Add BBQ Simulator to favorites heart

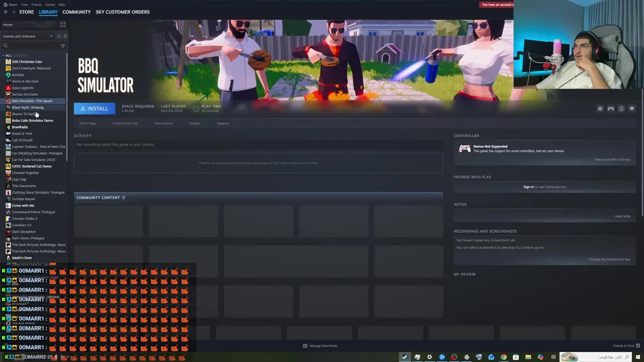[x=632, y=109]
